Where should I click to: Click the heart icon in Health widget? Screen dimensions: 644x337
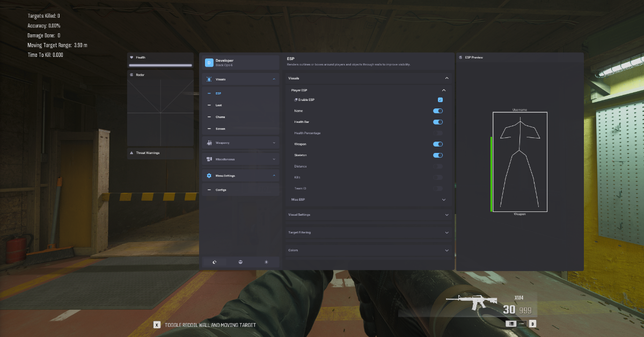[x=132, y=57]
